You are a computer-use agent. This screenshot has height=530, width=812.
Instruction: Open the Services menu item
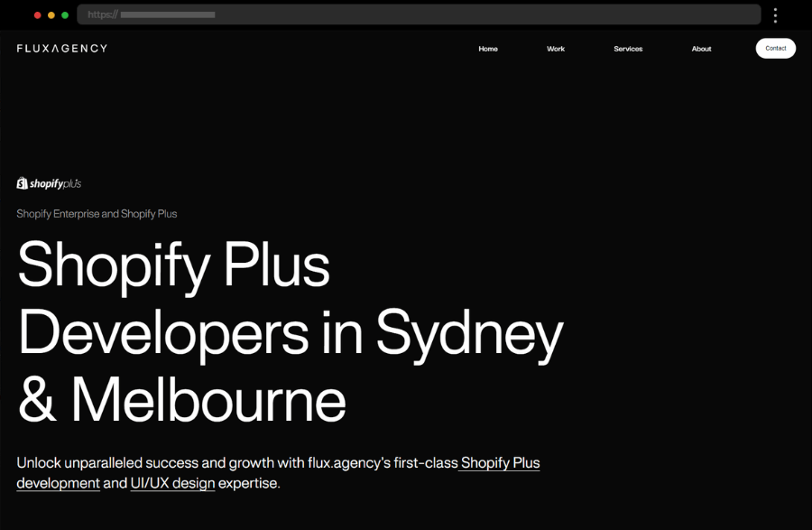628,49
